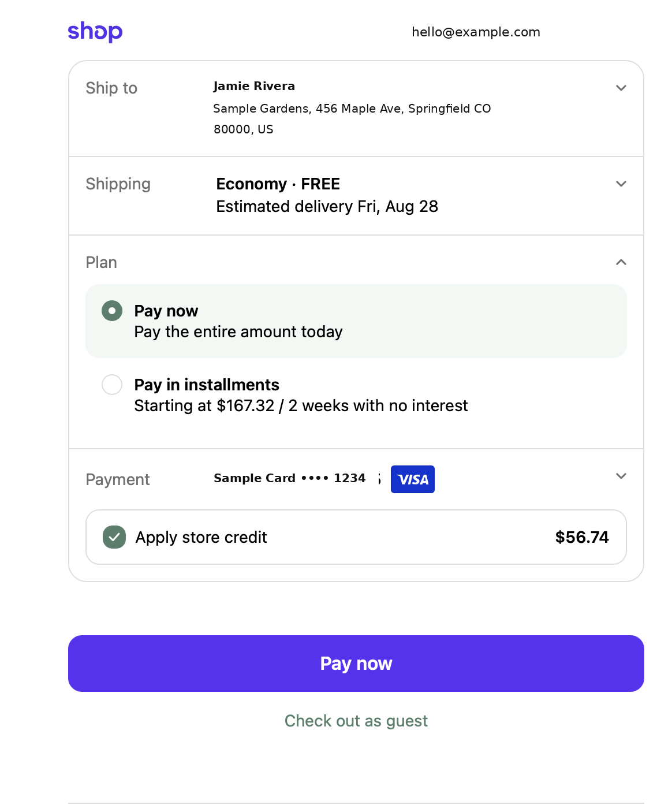Viewport: 672px width, 805px height.
Task: Click the Visa card icon
Action: [x=413, y=479]
